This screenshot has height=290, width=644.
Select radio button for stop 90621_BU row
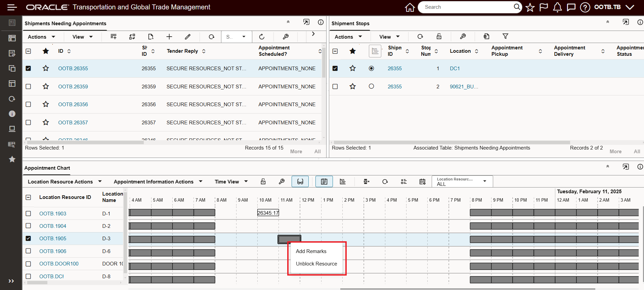[371, 86]
